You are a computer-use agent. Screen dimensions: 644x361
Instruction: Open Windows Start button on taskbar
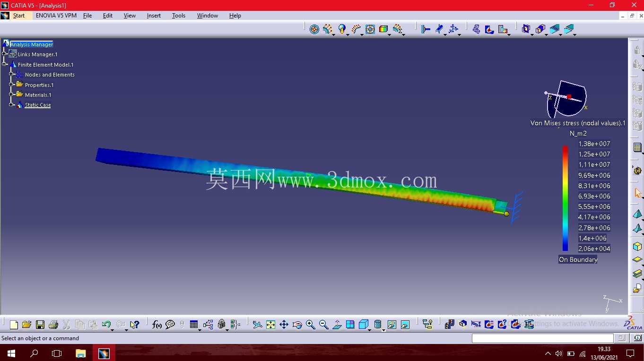[11, 353]
